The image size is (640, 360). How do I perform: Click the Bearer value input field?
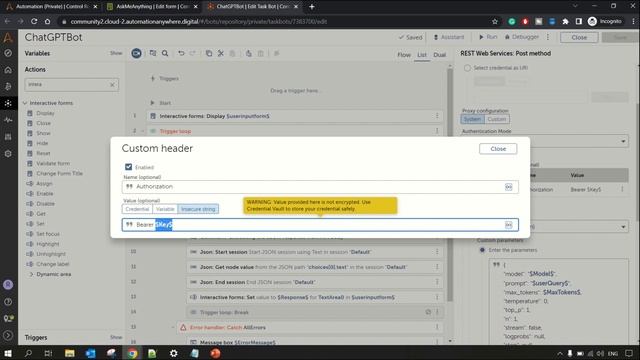pos(320,225)
